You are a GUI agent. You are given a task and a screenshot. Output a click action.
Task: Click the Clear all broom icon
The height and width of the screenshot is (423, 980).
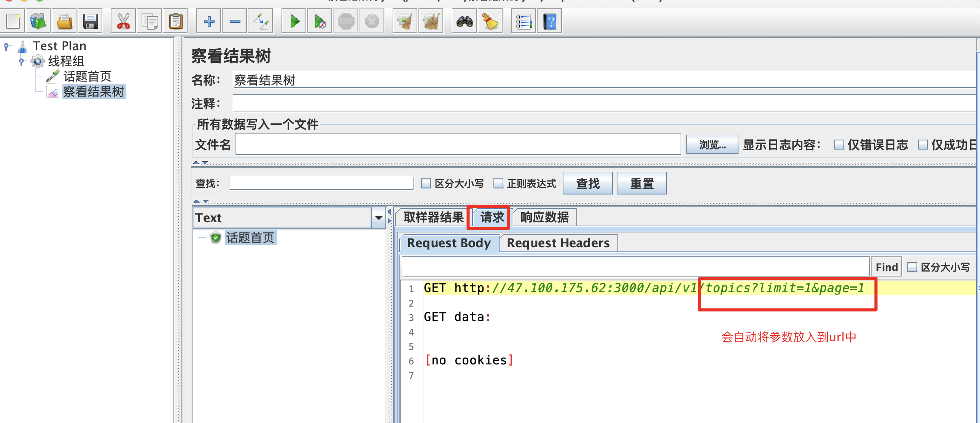click(x=431, y=22)
